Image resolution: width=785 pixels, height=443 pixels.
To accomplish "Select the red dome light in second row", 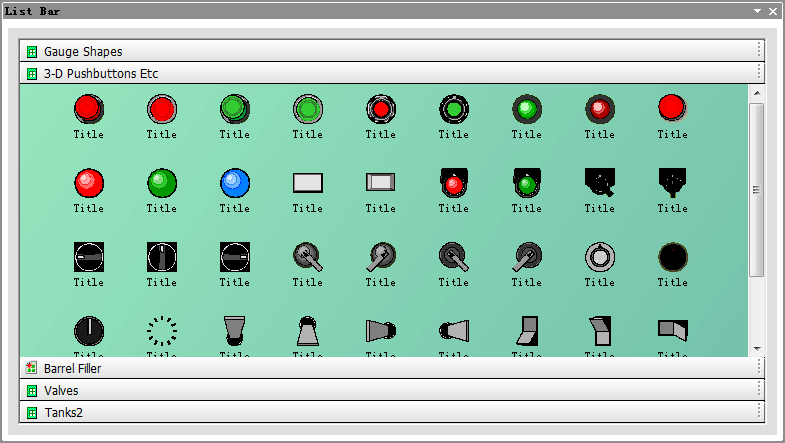I will tap(88, 182).
